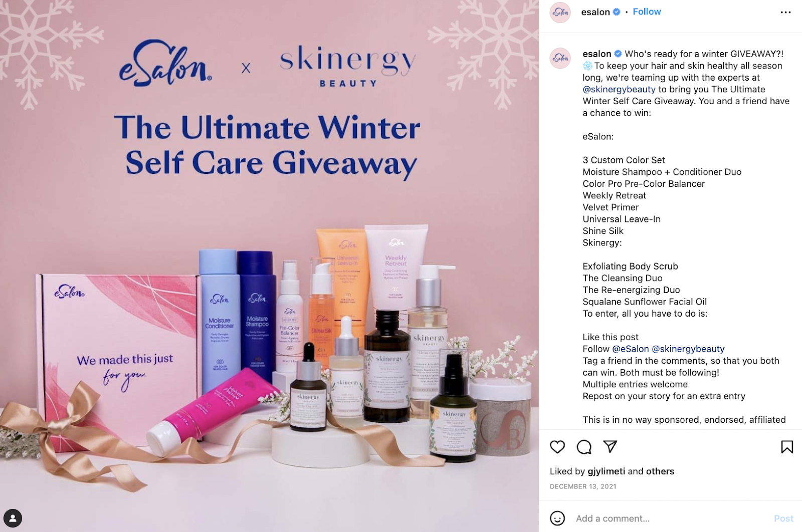Share post with paper plane icon

point(610,446)
